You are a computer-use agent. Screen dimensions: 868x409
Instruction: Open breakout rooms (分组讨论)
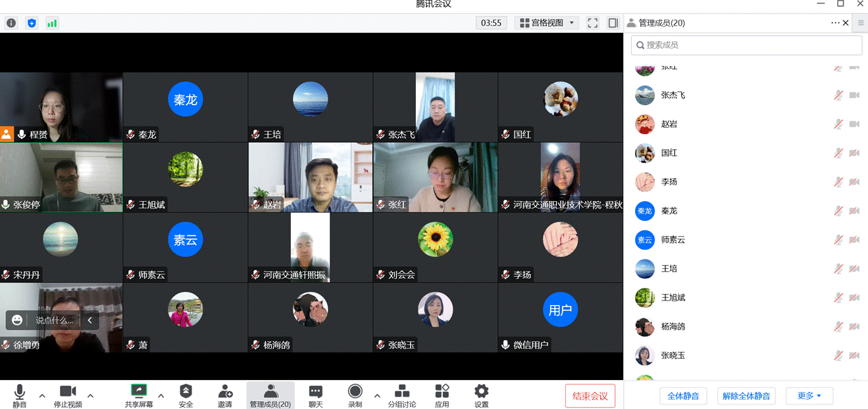tap(401, 392)
